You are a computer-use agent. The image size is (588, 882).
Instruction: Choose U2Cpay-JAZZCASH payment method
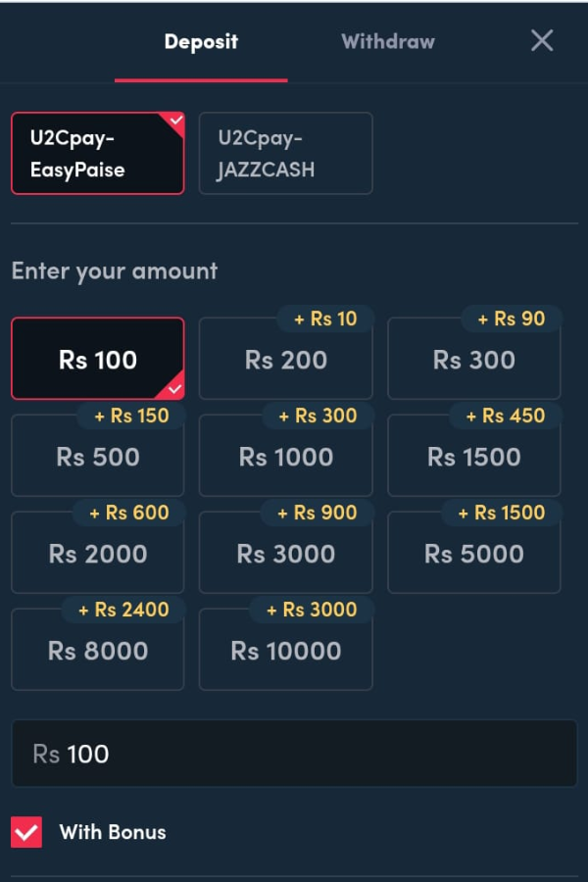pos(285,154)
